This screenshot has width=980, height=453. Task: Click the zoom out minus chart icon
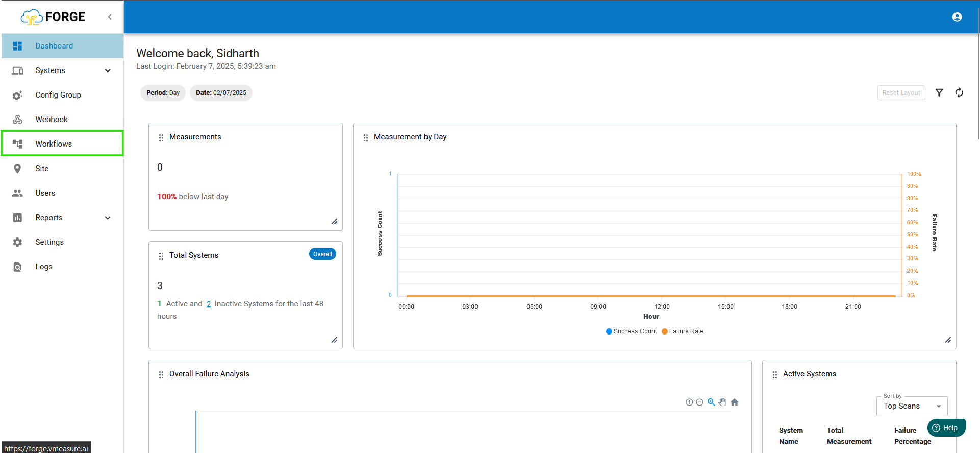699,402
